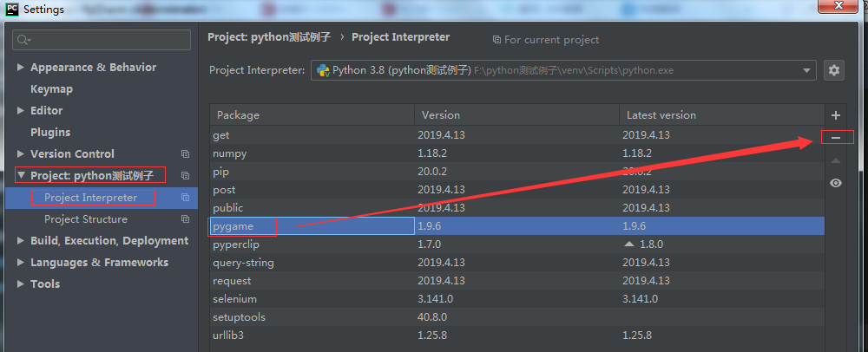Sort by Latest version column header
The width and height of the screenshot is (868, 352).
click(722, 115)
